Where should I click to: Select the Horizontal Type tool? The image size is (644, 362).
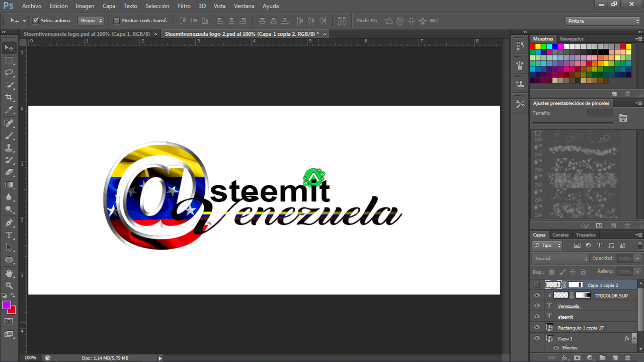click(x=9, y=235)
